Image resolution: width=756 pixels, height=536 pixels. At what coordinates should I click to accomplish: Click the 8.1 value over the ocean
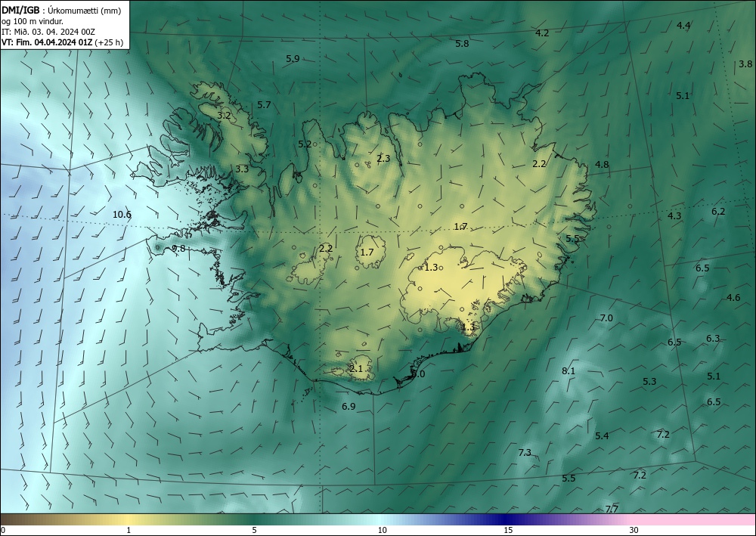(x=569, y=370)
